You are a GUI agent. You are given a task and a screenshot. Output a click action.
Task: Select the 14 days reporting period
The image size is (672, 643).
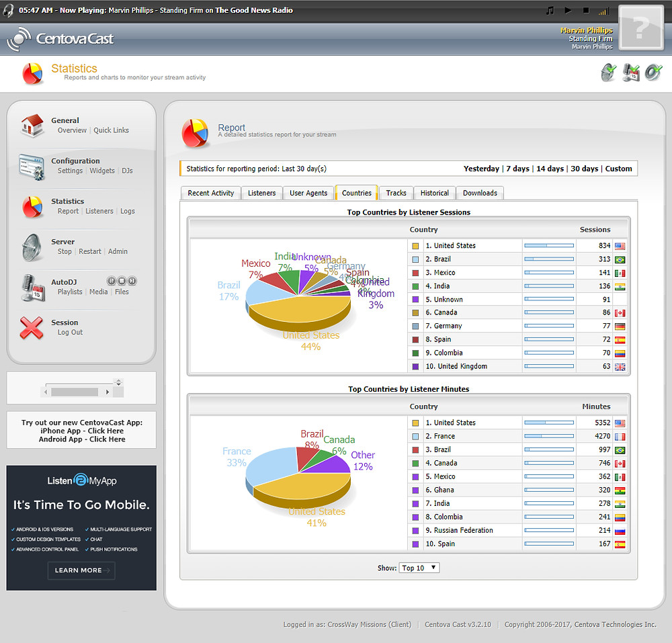550,169
